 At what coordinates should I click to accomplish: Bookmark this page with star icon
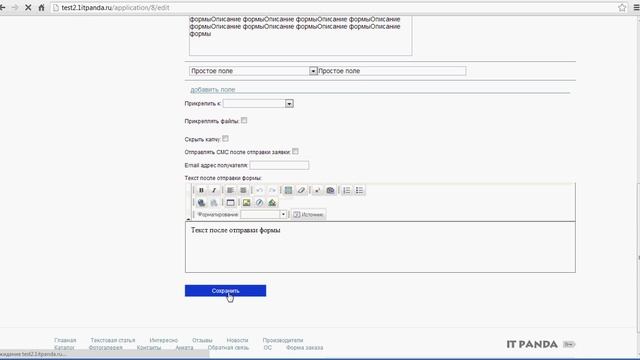coord(622,8)
